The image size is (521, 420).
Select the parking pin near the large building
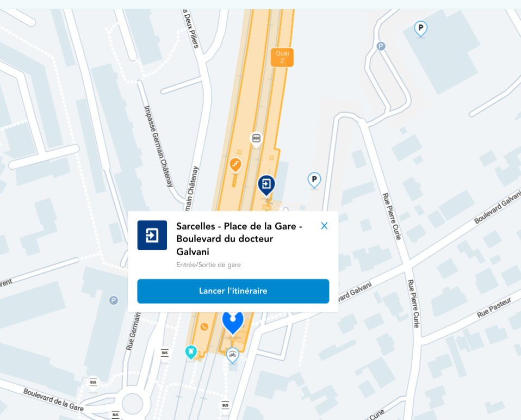pos(420,29)
